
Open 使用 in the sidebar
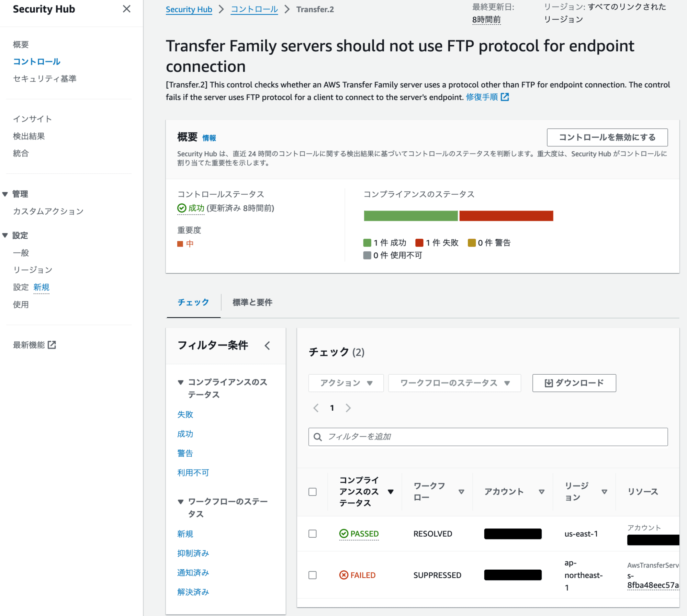21,305
